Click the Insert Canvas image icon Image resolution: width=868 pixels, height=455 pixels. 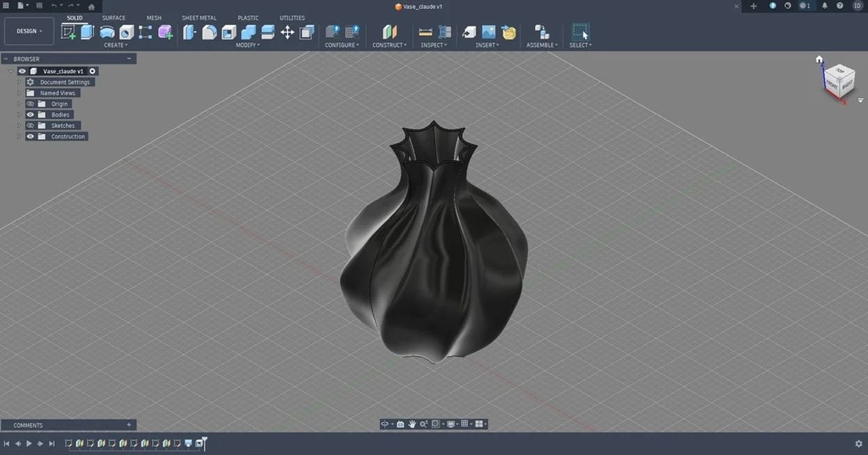(x=488, y=32)
